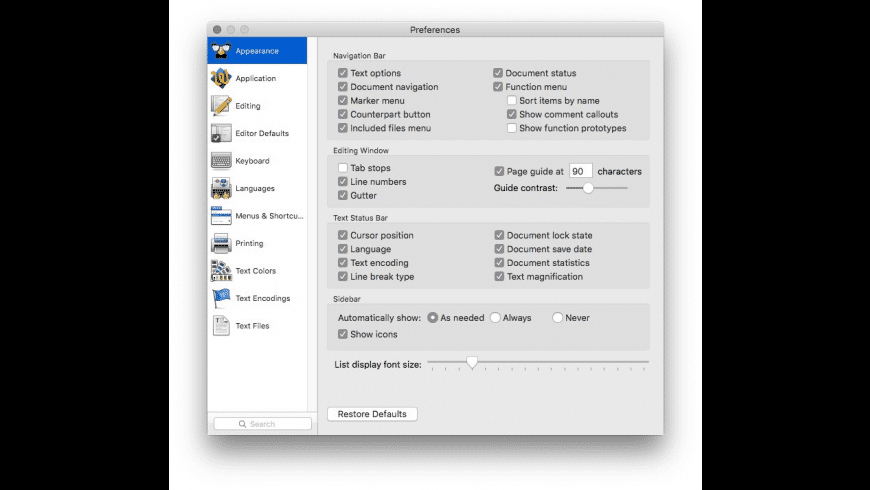Open the Text Colors icon
870x490 pixels.
[x=221, y=271]
